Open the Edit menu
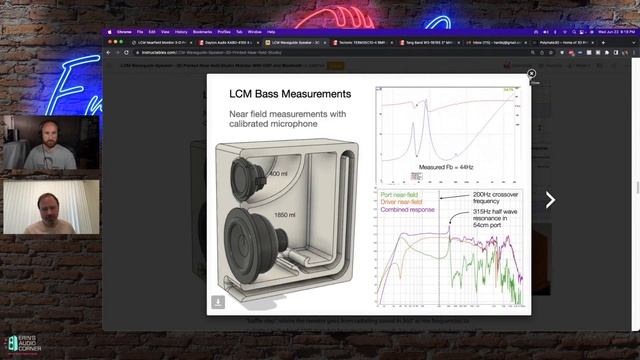This screenshot has height=360, width=640. pyautogui.click(x=152, y=32)
